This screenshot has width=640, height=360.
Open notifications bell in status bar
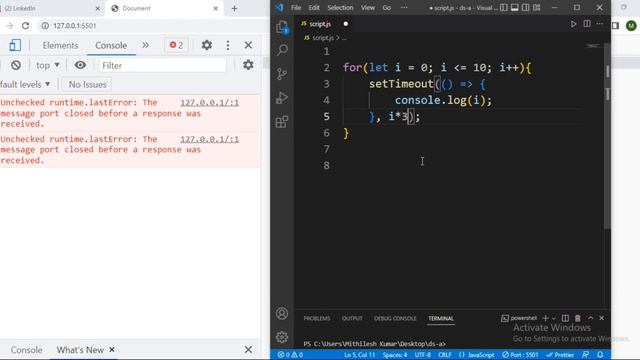(x=600, y=355)
